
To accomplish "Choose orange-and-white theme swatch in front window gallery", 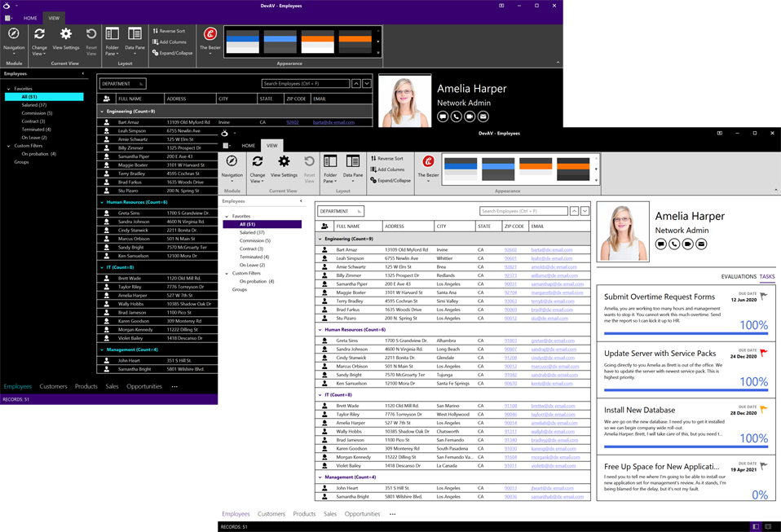I will (536, 169).
